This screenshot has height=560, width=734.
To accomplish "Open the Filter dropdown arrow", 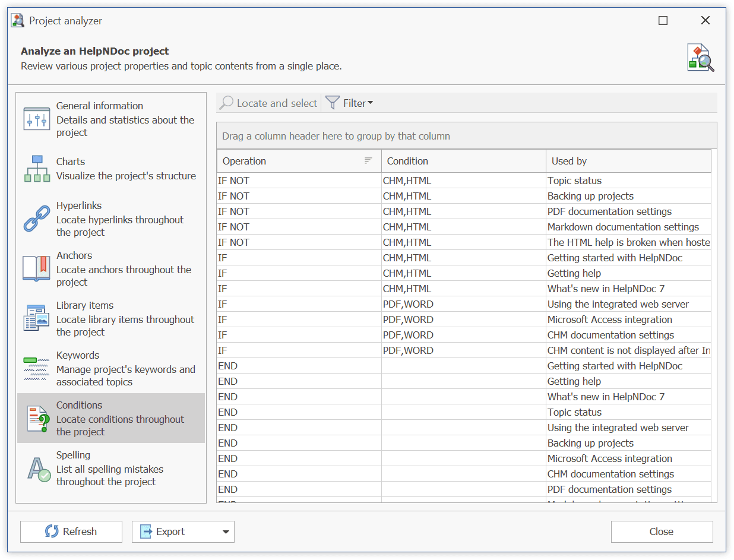I will (371, 103).
